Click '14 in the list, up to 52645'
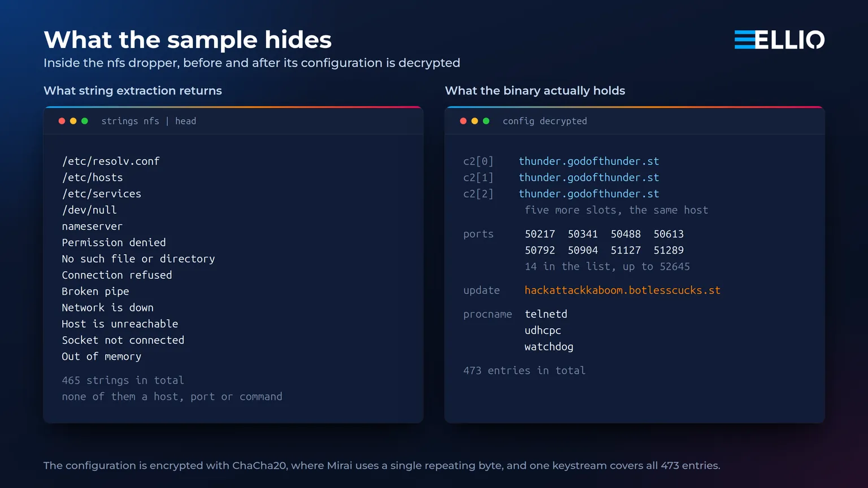 [x=607, y=267]
